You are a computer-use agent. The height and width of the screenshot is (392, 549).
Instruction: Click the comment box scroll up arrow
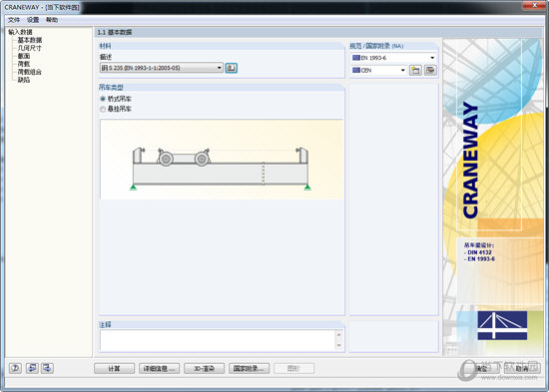coord(339,334)
